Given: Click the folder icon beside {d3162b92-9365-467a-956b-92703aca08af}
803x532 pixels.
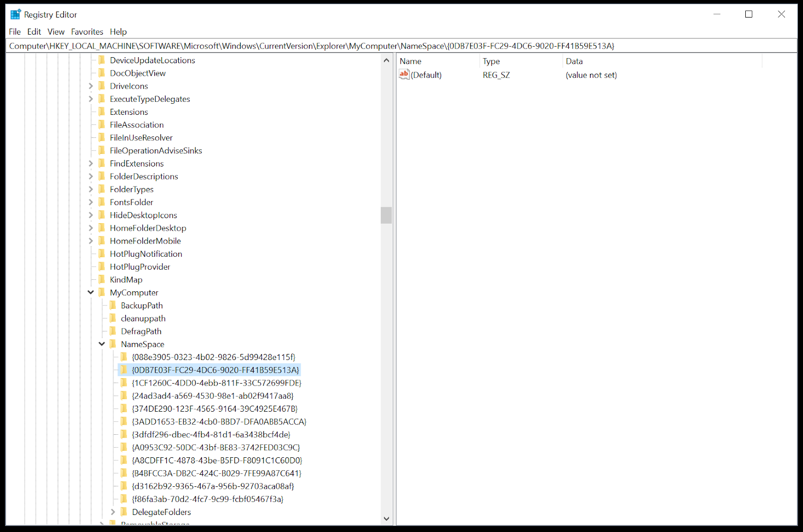Looking at the screenshot, I should (x=124, y=486).
